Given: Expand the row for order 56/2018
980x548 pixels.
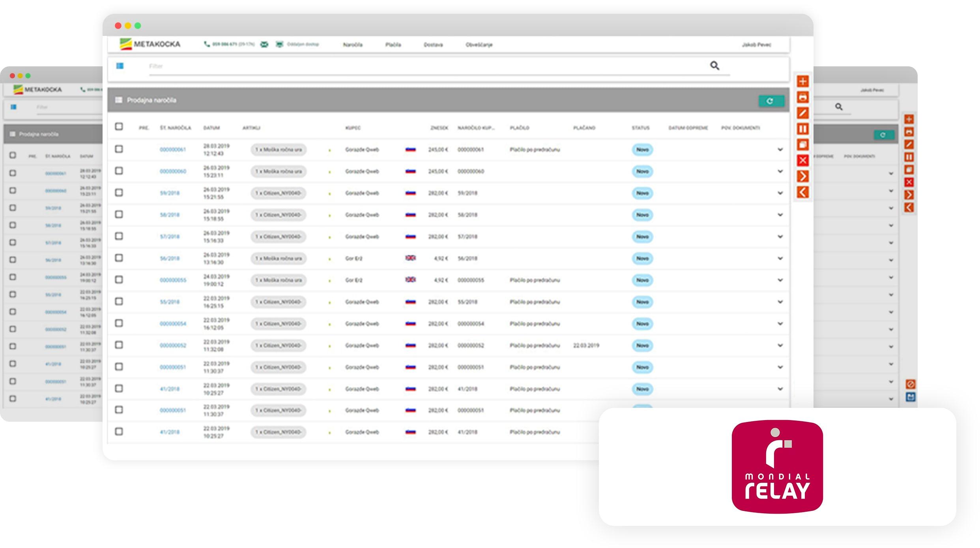Looking at the screenshot, I should click(x=780, y=258).
